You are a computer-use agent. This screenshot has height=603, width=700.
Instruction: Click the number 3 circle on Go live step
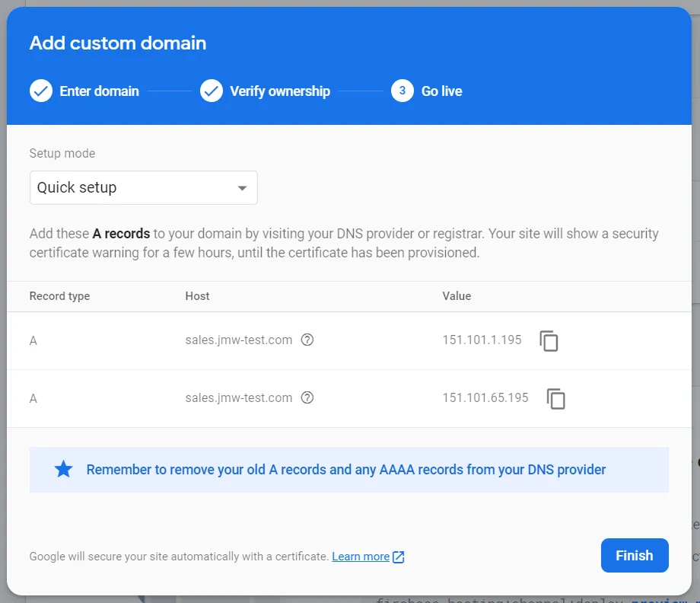402,91
